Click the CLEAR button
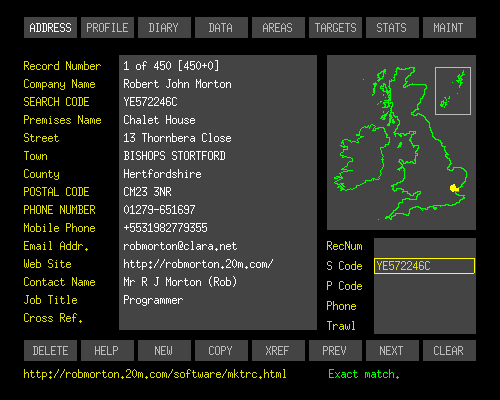 (449, 350)
